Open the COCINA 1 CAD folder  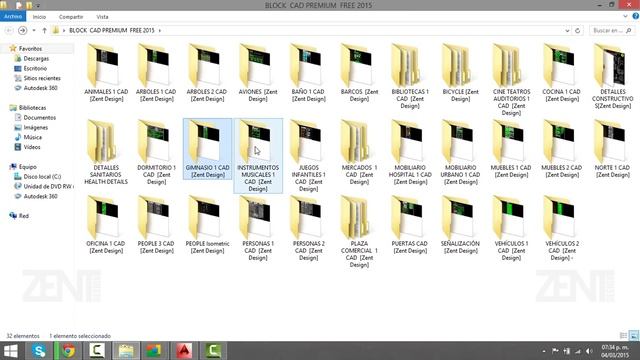(x=562, y=73)
